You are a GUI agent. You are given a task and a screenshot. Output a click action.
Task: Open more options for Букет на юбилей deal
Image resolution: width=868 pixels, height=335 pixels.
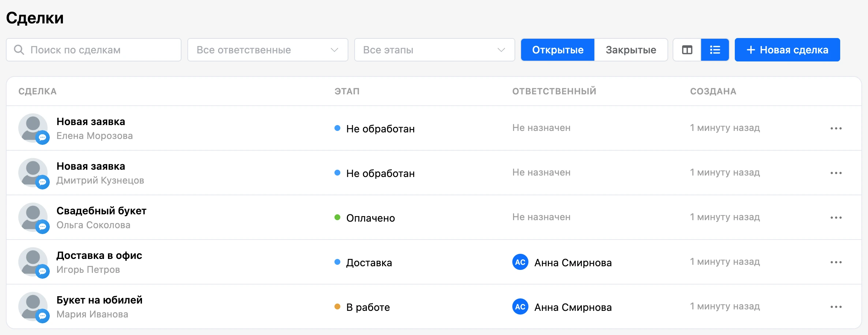coord(836,307)
